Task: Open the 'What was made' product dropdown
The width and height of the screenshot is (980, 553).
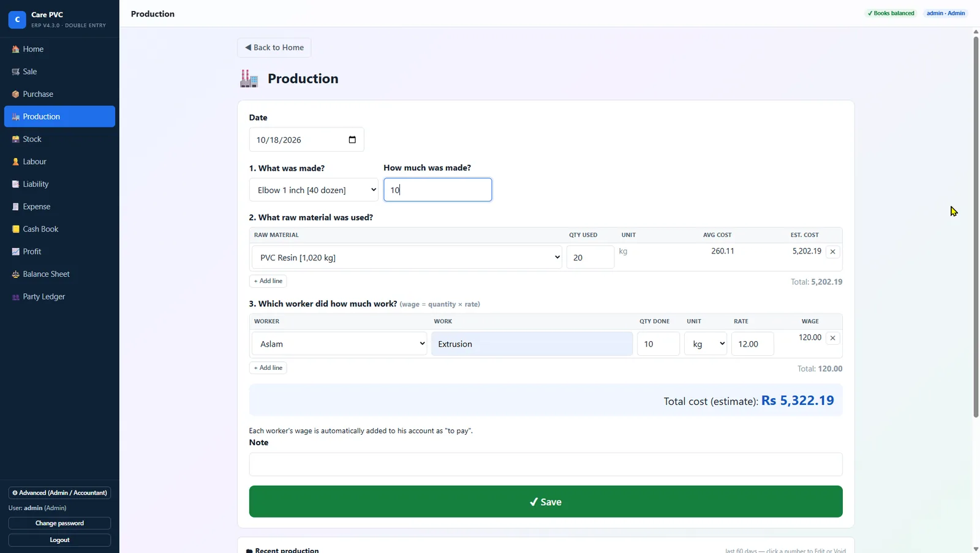Action: pyautogui.click(x=314, y=190)
